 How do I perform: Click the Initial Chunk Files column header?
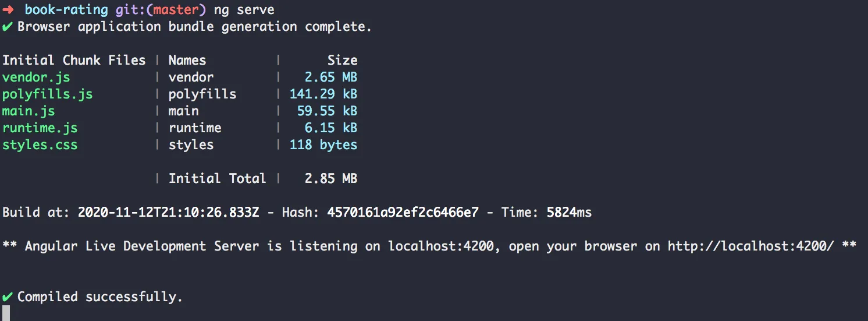74,60
